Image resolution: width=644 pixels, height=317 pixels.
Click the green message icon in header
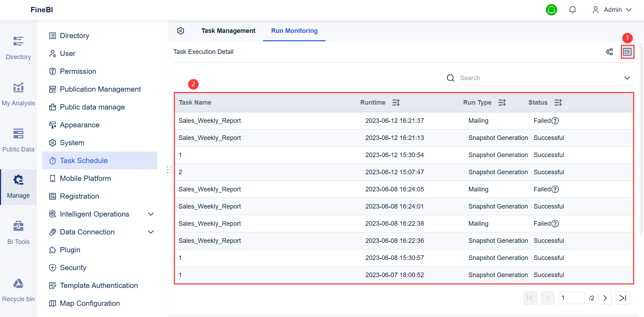551,10
